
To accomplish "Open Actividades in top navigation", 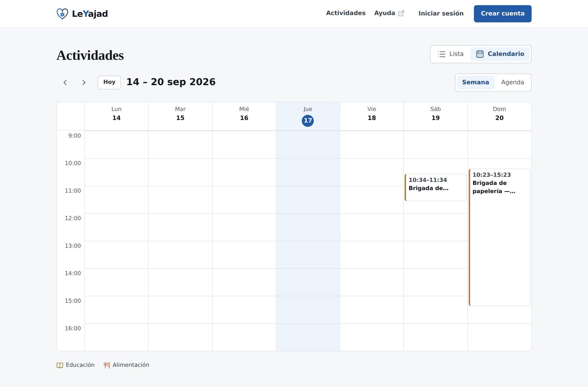I will point(346,13).
